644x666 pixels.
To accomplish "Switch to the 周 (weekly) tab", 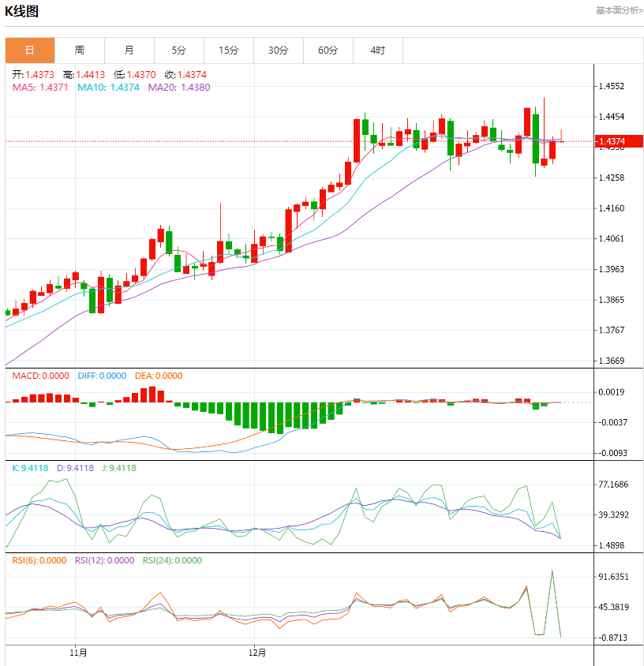I will pos(80,51).
